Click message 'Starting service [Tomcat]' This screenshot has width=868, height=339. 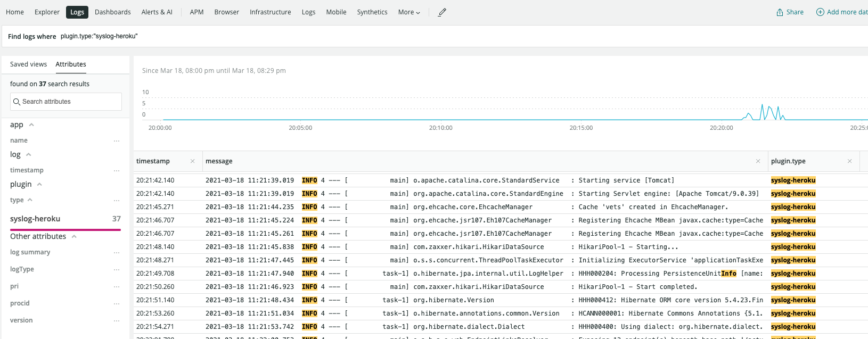[x=626, y=180]
